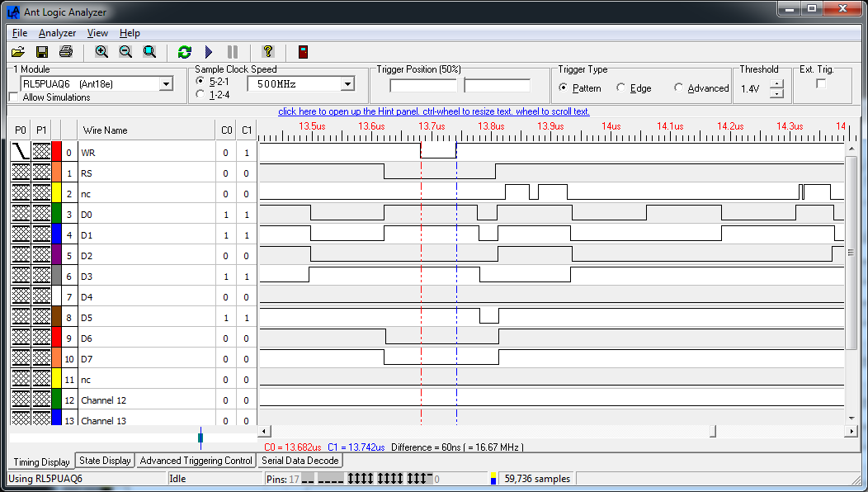This screenshot has width=868, height=492.
Task: Open the Analyzer menu
Action: (x=57, y=33)
